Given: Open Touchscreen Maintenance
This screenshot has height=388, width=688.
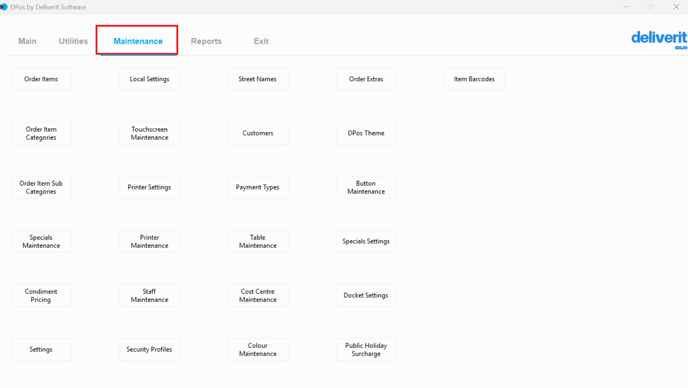Looking at the screenshot, I should 150,133.
